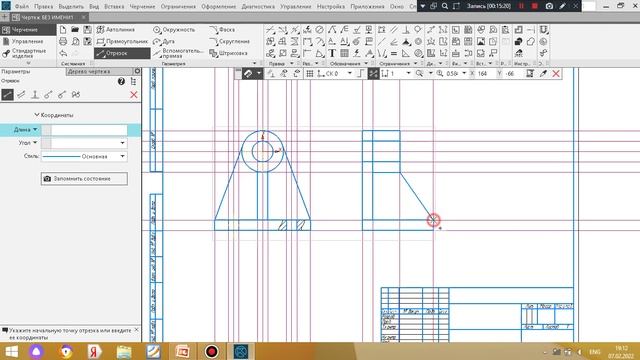Image resolution: width=640 pixels, height=360 pixels.
Task: Select the Черчение toolbar set
Action: [28, 30]
